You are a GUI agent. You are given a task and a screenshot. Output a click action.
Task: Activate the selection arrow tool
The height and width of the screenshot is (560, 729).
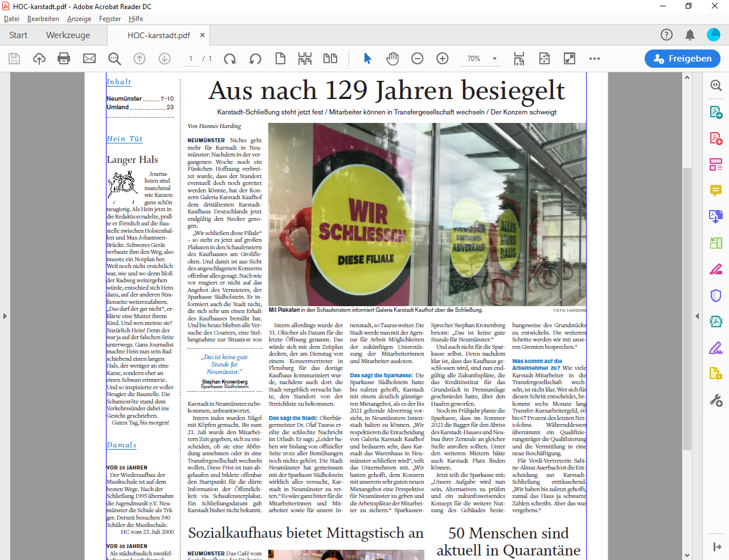coord(367,59)
